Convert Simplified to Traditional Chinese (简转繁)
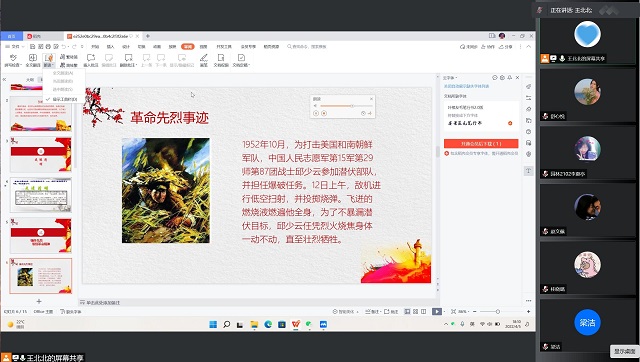The width and height of the screenshot is (640, 362). (69, 65)
